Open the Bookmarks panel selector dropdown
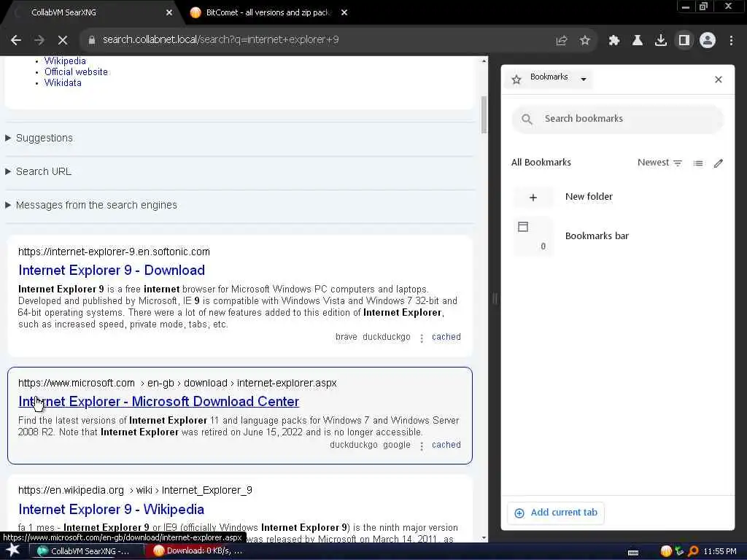Viewport: 747px width, 560px height. (584, 79)
